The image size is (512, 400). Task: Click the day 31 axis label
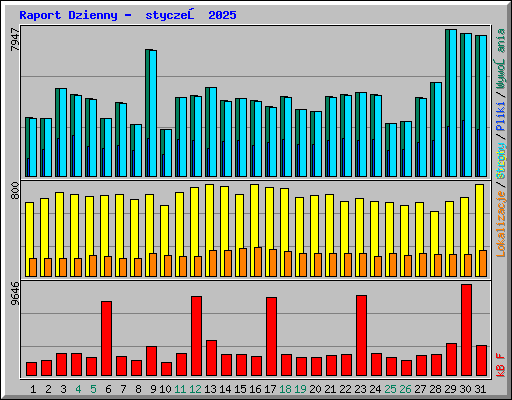pyautogui.click(x=480, y=389)
